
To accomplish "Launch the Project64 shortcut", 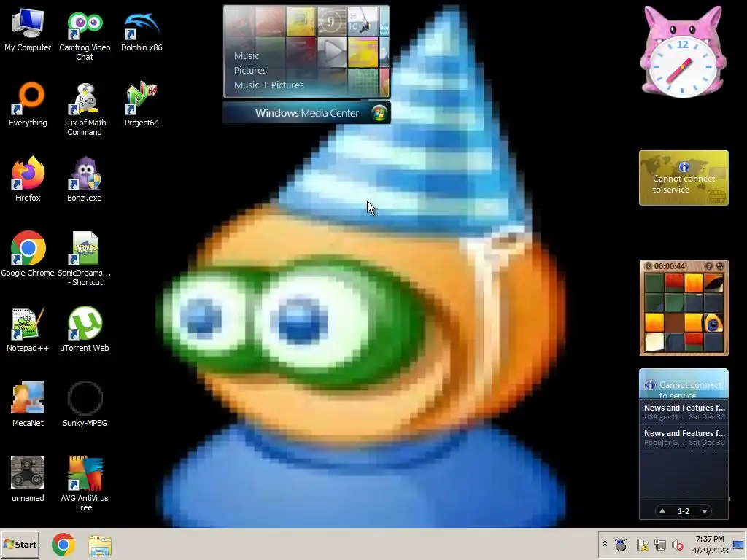I will point(142,104).
